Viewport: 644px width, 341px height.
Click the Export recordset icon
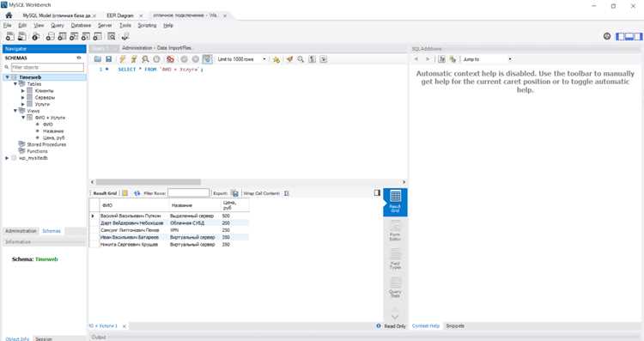click(234, 193)
